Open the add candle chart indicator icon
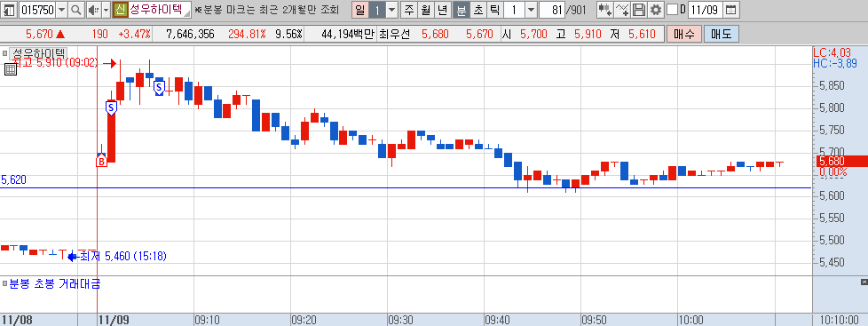 tap(605, 10)
